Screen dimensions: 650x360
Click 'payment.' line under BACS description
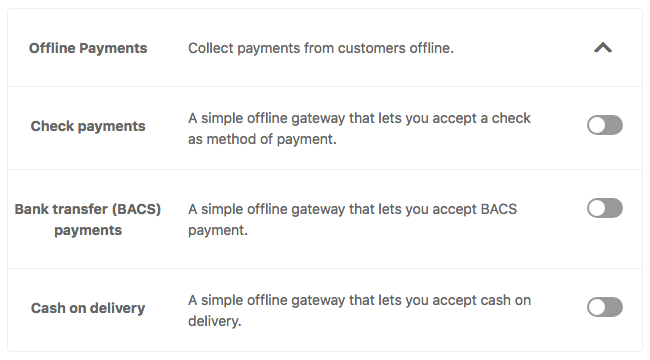click(218, 231)
